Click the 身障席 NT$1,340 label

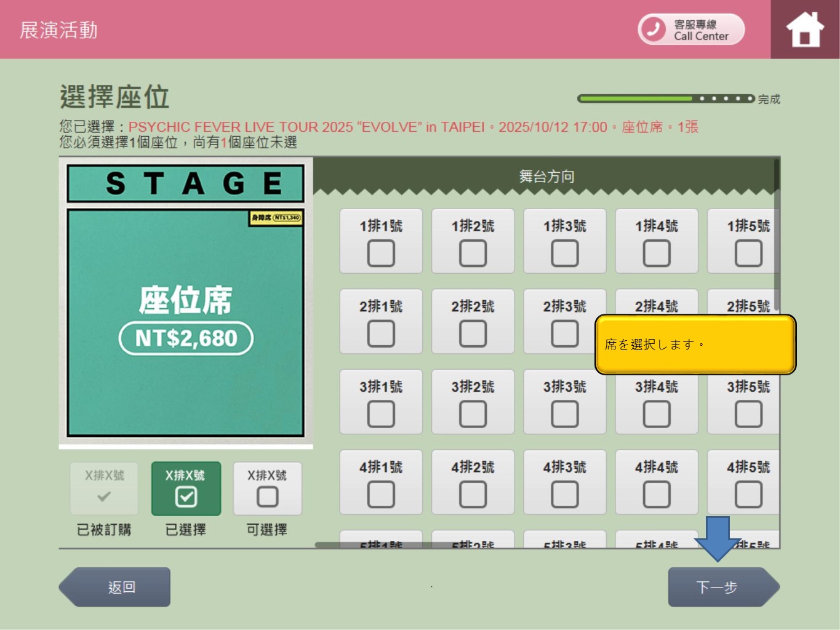(275, 218)
